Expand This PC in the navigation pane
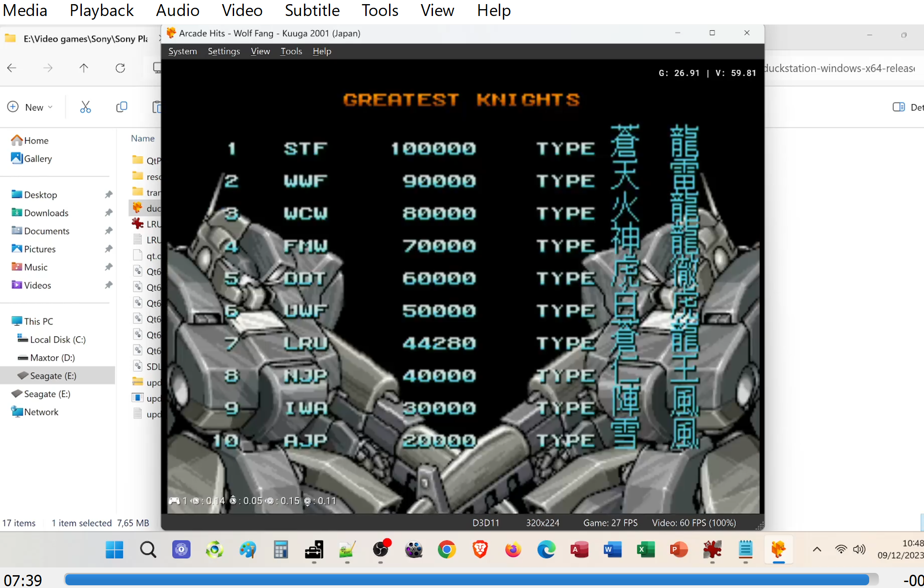The width and height of the screenshot is (924, 588). pyautogui.click(x=38, y=321)
